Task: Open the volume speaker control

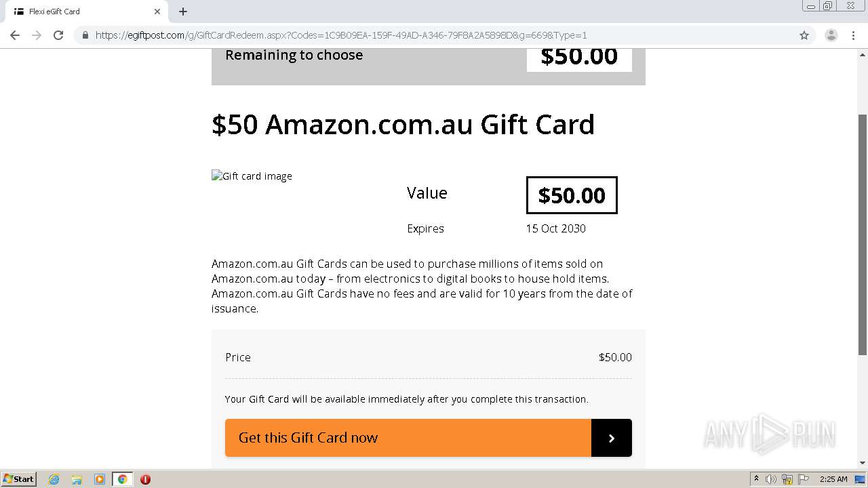Action: (771, 479)
